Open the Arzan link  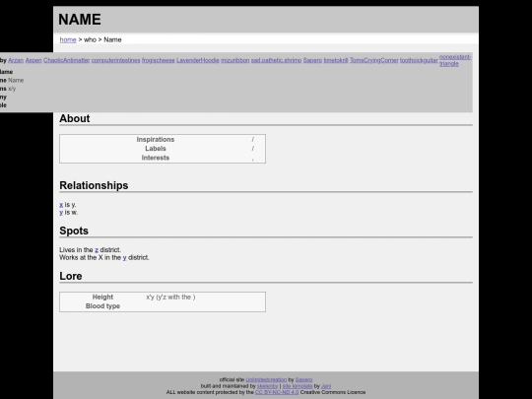click(16, 60)
